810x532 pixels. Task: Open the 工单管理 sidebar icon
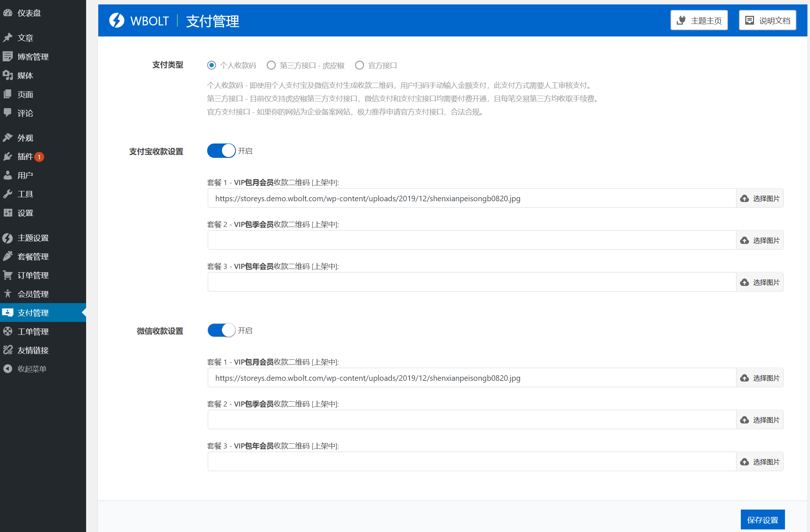click(x=8, y=331)
